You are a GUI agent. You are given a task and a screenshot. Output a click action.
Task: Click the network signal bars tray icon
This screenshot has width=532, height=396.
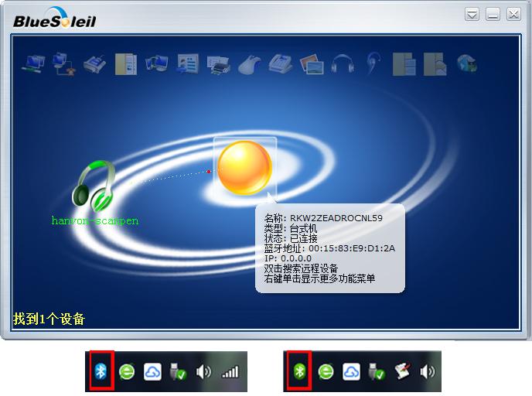point(230,372)
